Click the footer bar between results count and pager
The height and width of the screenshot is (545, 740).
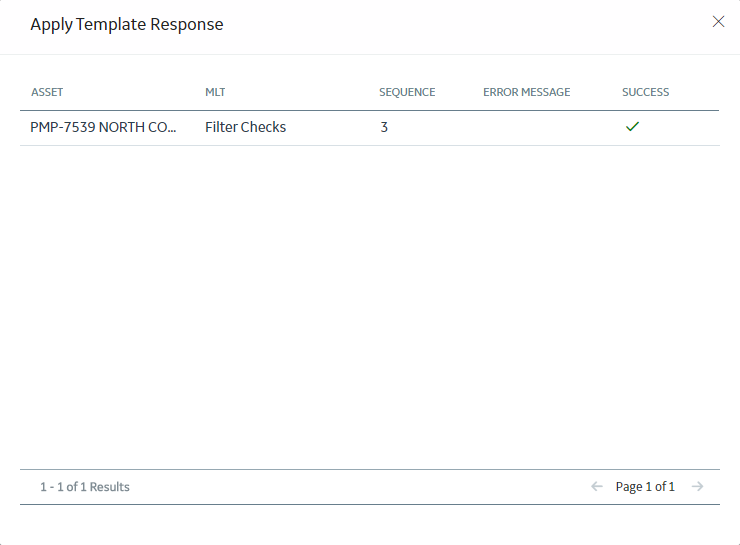tap(359, 486)
